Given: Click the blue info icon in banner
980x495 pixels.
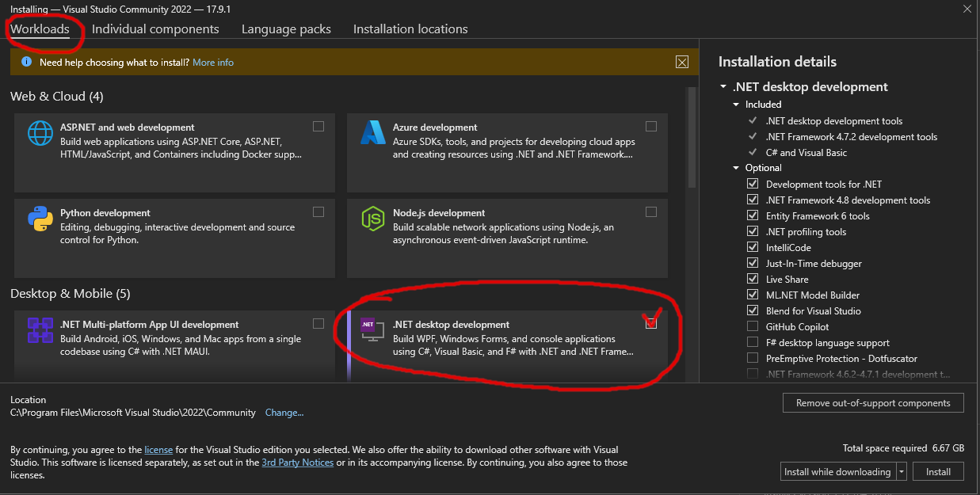Looking at the screenshot, I should tap(25, 63).
